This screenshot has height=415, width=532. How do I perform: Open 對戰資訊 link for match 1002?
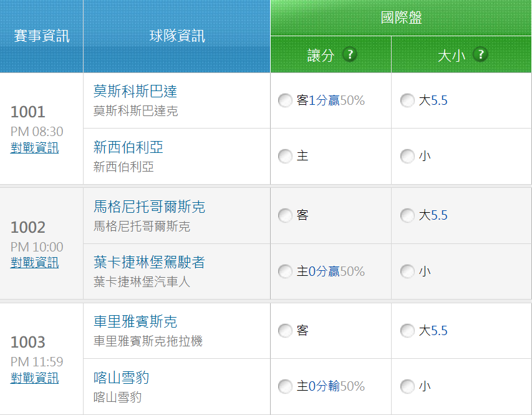pos(35,263)
